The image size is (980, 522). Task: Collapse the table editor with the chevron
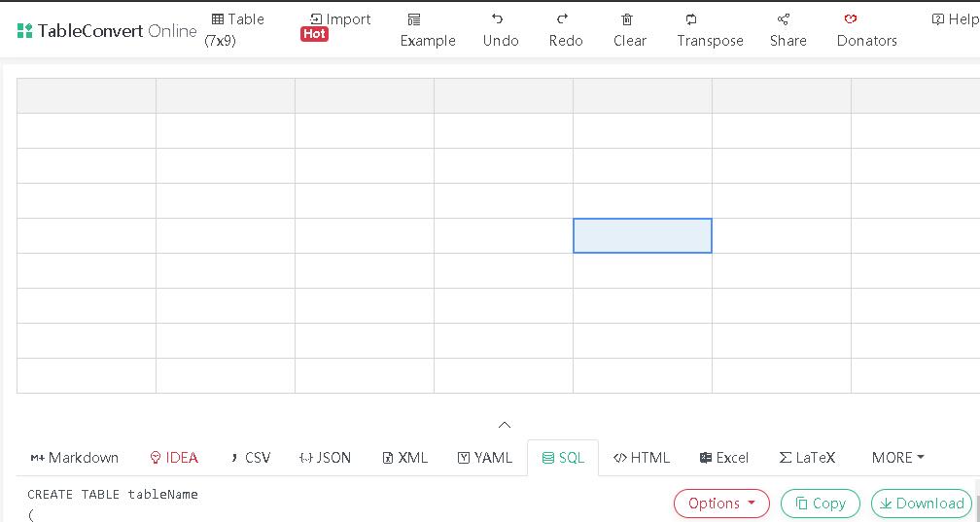(x=505, y=425)
